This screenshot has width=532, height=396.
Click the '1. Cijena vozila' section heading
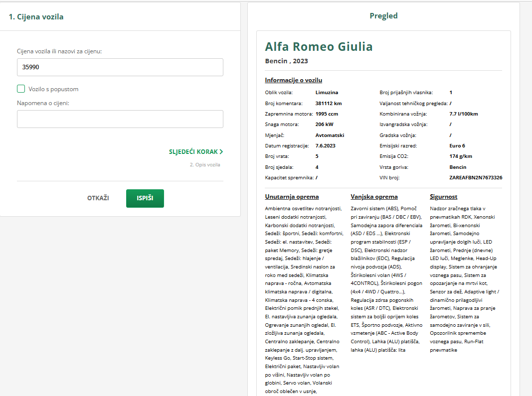[x=36, y=17]
